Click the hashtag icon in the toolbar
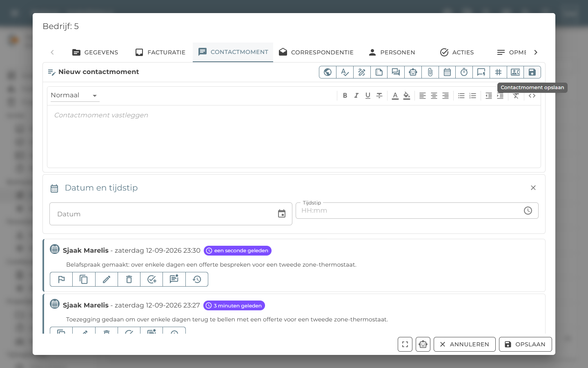This screenshot has height=368, width=588. click(498, 72)
